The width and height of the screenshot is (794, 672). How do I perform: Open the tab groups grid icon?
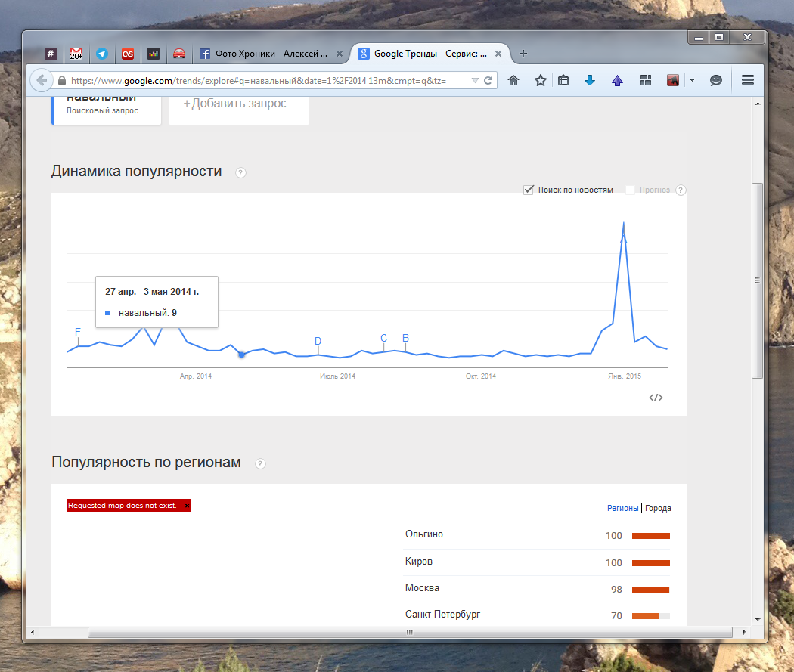pyautogui.click(x=646, y=80)
